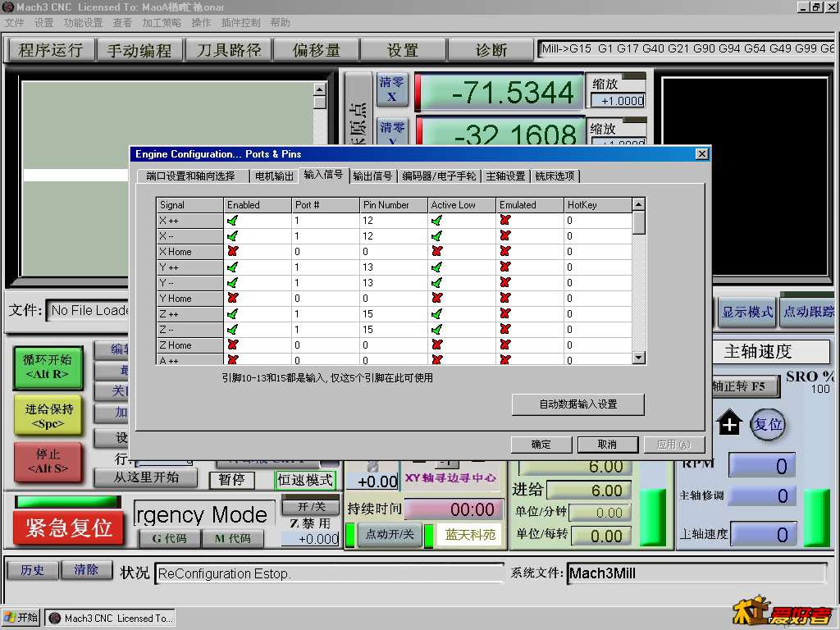Toggle Enabled checkmark for Z -- signal
Viewport: 840px width, 630px height.
[x=232, y=330]
